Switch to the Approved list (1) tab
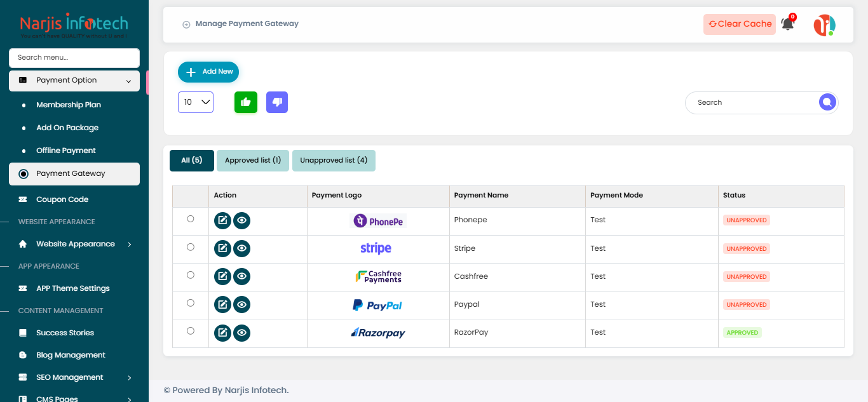This screenshot has width=868, height=402. [253, 161]
